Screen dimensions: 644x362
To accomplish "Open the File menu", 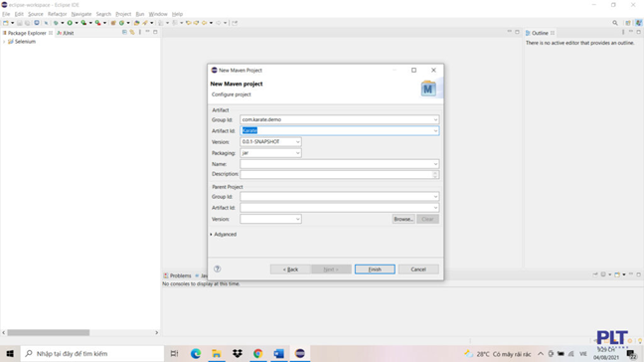I will coord(6,14).
